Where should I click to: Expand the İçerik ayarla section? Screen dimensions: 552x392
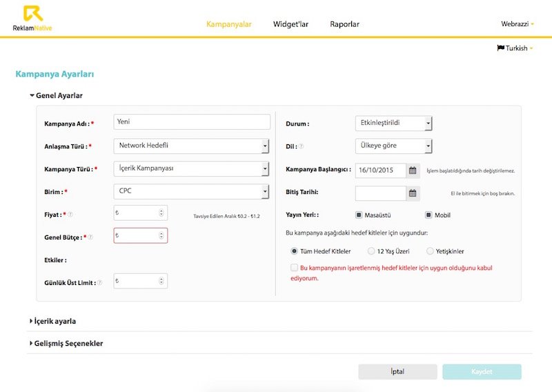pyautogui.click(x=54, y=321)
